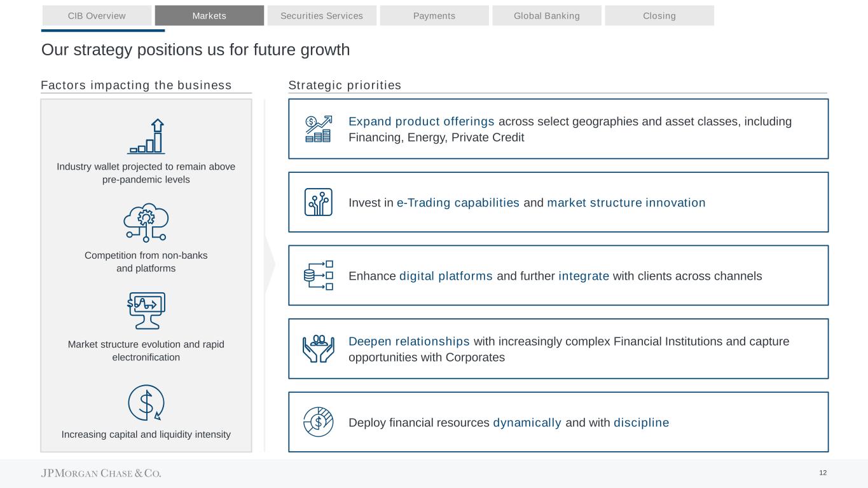This screenshot has height=488, width=868.
Task: Click the monitor electronification icon
Action: pos(146,310)
